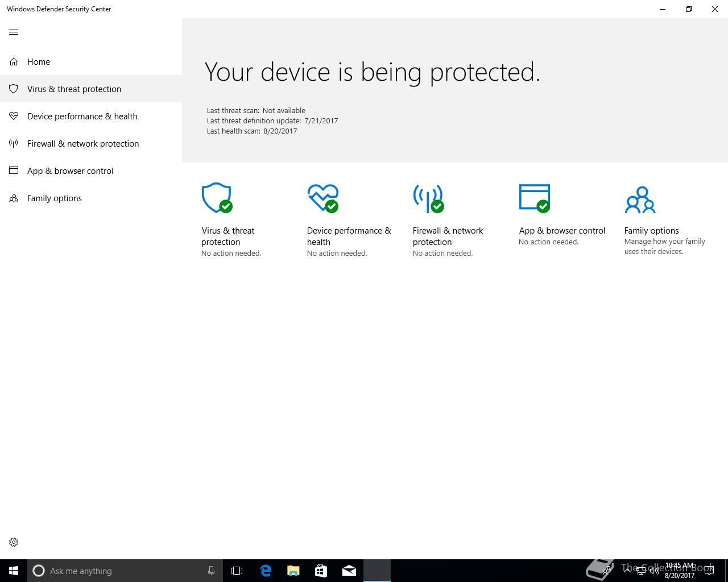Collapse the navigation with the hamburger icon
This screenshot has height=582, width=728.
(14, 32)
